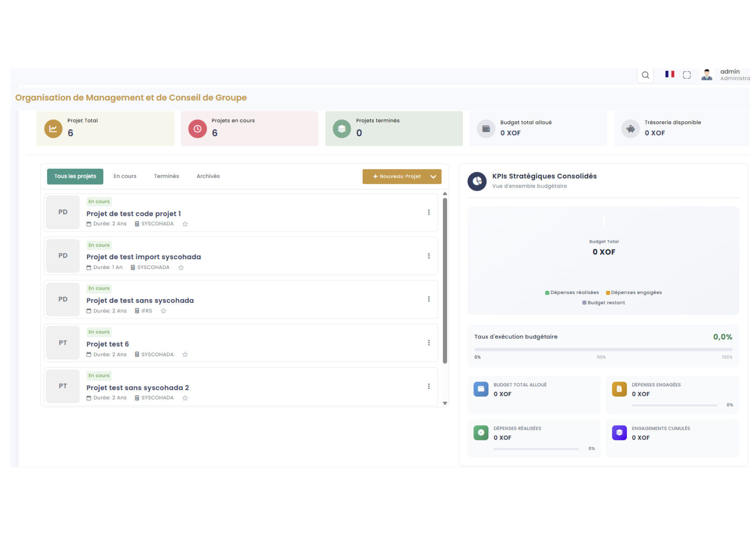Star 'Projet de test code projet 1' as favorite

tap(185, 224)
